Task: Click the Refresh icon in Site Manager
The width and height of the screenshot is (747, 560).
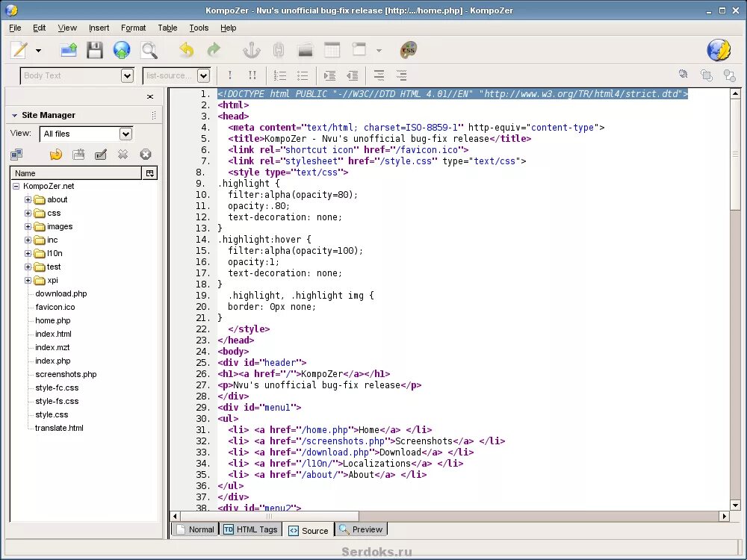Action: (x=56, y=155)
